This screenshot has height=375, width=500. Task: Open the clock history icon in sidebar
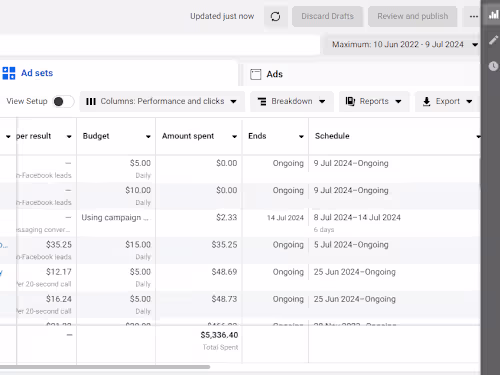click(493, 66)
